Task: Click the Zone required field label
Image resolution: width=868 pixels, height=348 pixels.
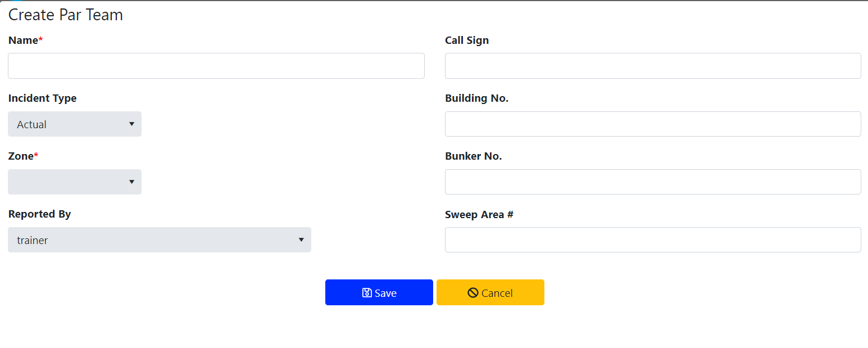Action: click(x=24, y=156)
